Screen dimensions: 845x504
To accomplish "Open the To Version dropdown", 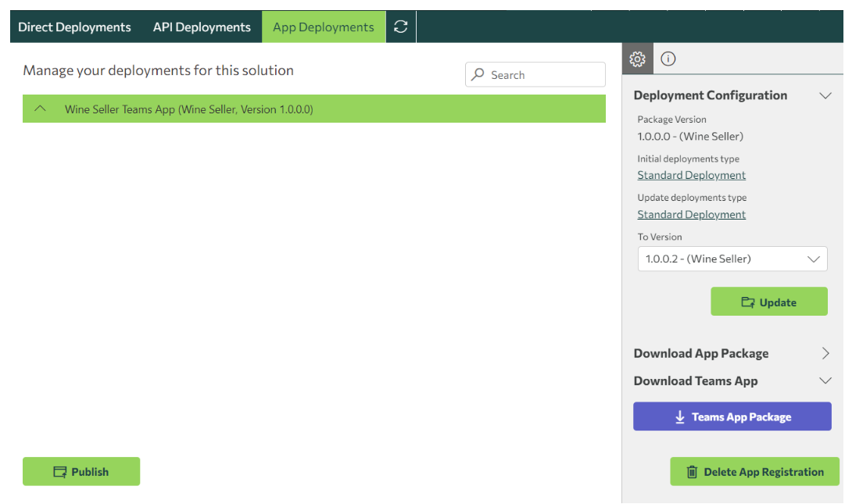I will click(732, 259).
